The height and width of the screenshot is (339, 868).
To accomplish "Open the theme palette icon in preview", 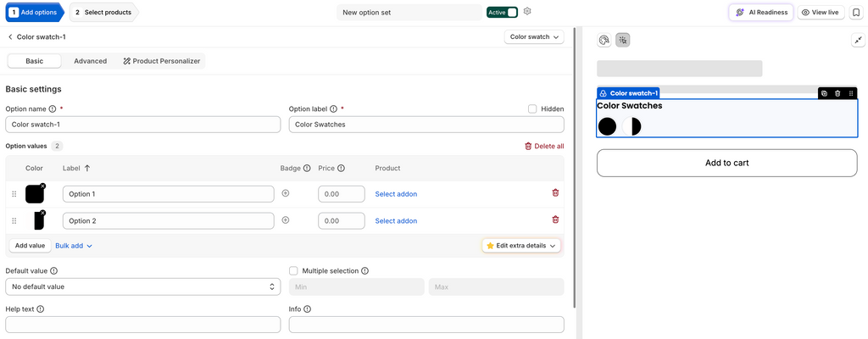I will pos(604,40).
